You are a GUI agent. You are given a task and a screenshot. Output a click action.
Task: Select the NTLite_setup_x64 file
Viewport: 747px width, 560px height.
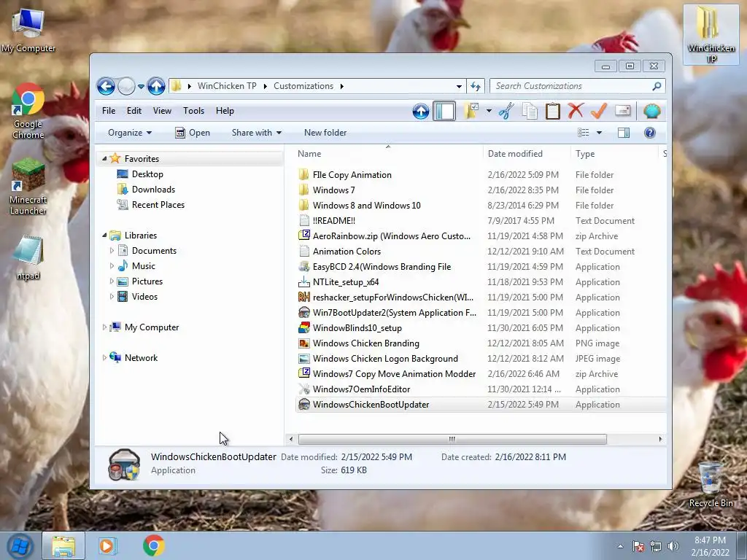pyautogui.click(x=346, y=282)
